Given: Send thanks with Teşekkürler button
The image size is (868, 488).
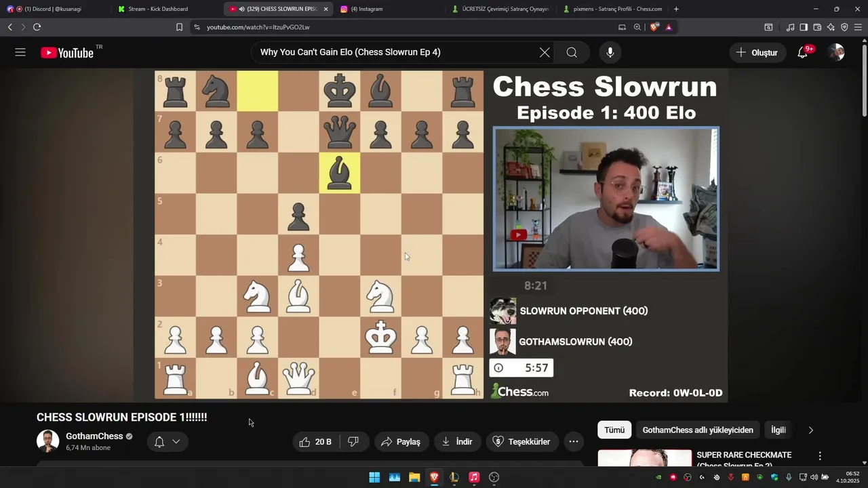Looking at the screenshot, I should [x=522, y=441].
